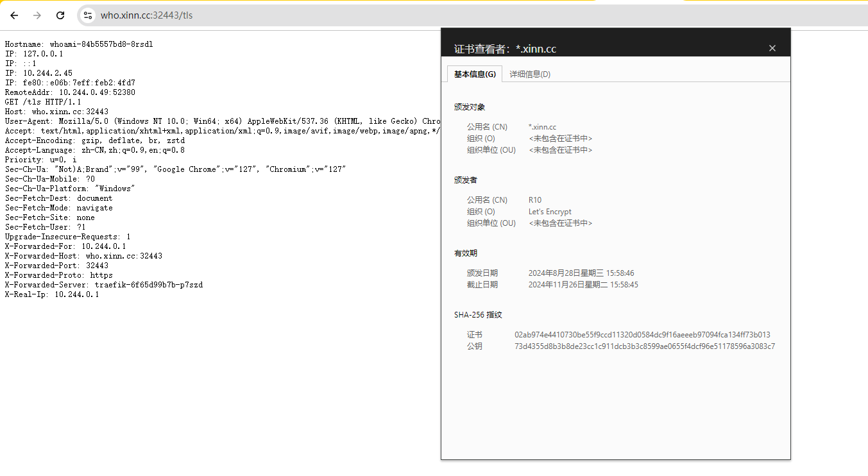Image resolution: width=868 pixels, height=476 pixels.
Task: Click the 公钥 fingerprint hash value
Action: 644,346
